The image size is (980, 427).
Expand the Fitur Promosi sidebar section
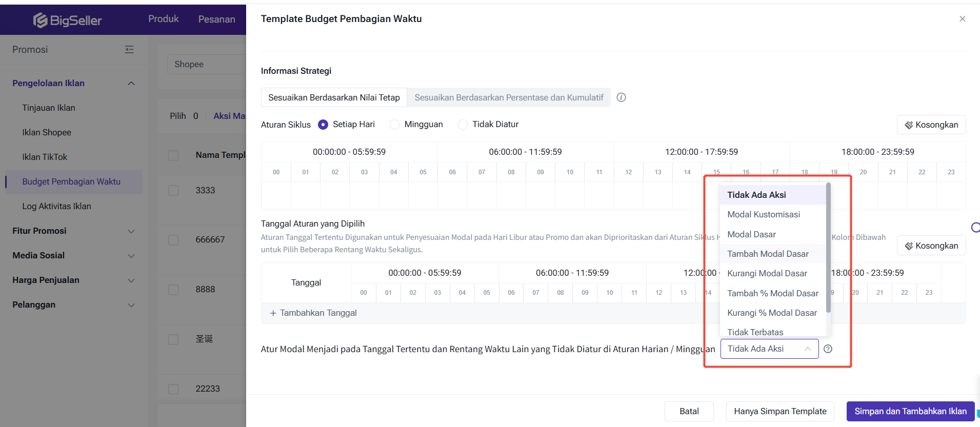pos(131,231)
